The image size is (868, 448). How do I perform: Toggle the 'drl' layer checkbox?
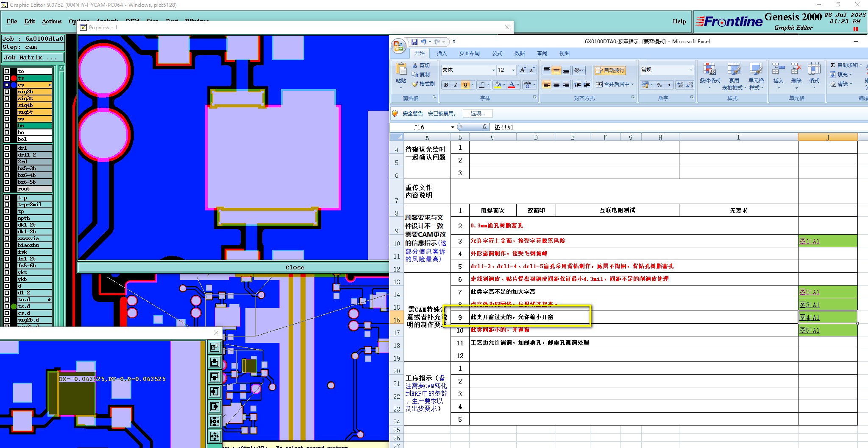click(x=7, y=148)
